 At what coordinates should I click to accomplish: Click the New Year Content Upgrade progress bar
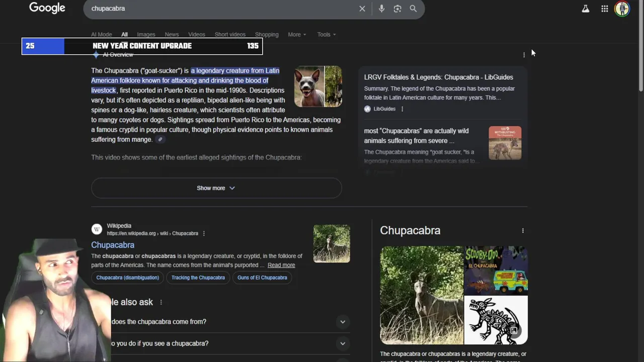coord(142,46)
